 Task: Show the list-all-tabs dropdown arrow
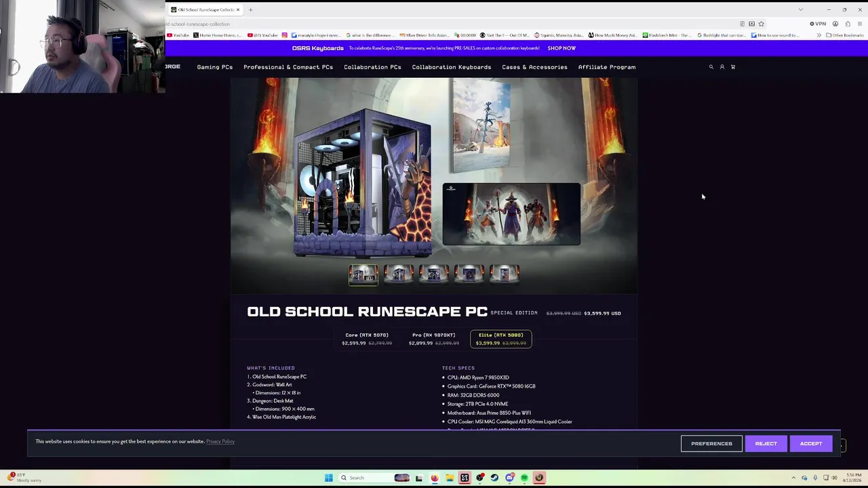coord(801,9)
